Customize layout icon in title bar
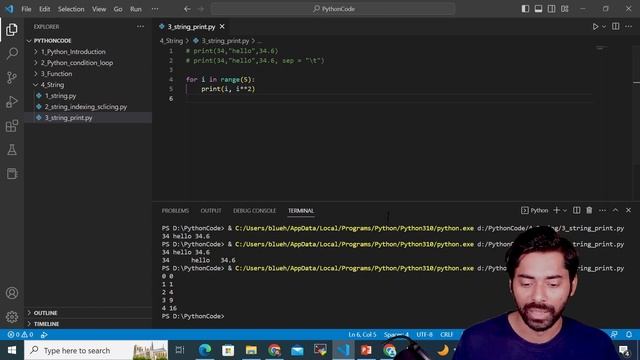This screenshot has height=360, width=640. pyautogui.click(x=564, y=9)
